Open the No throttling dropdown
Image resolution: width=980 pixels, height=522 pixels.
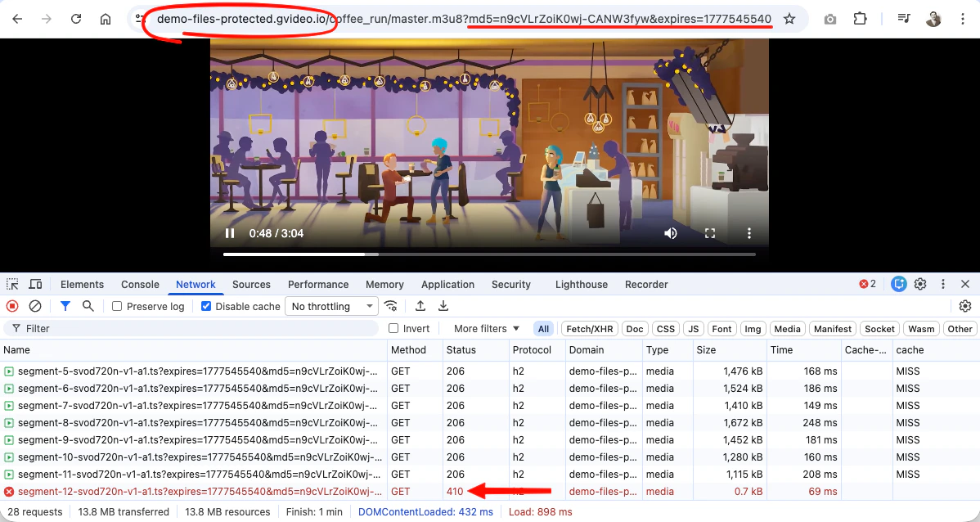click(332, 306)
